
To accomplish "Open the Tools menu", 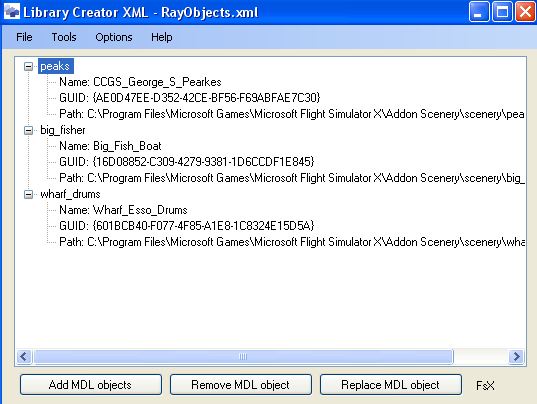I will (64, 37).
